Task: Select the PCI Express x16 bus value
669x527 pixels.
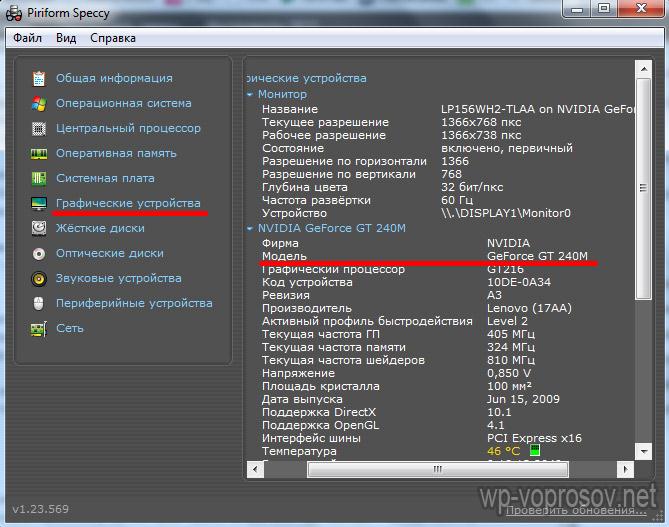Action: coord(534,438)
